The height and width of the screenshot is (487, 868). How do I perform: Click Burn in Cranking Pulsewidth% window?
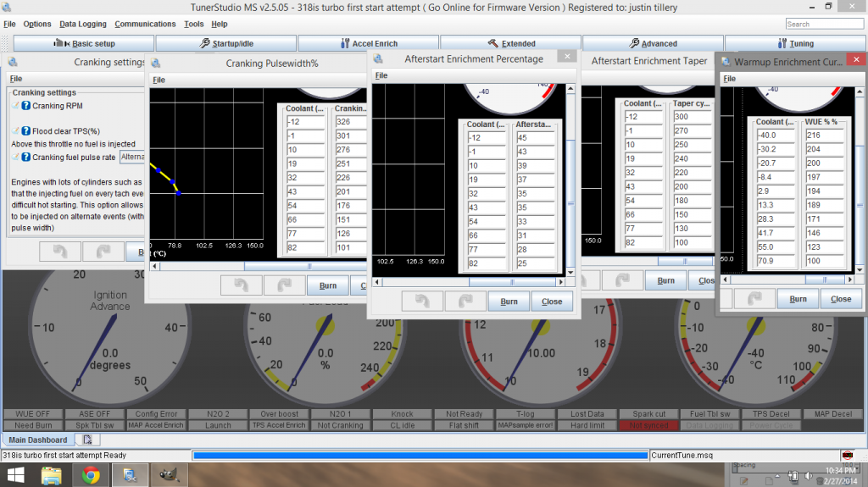click(328, 285)
